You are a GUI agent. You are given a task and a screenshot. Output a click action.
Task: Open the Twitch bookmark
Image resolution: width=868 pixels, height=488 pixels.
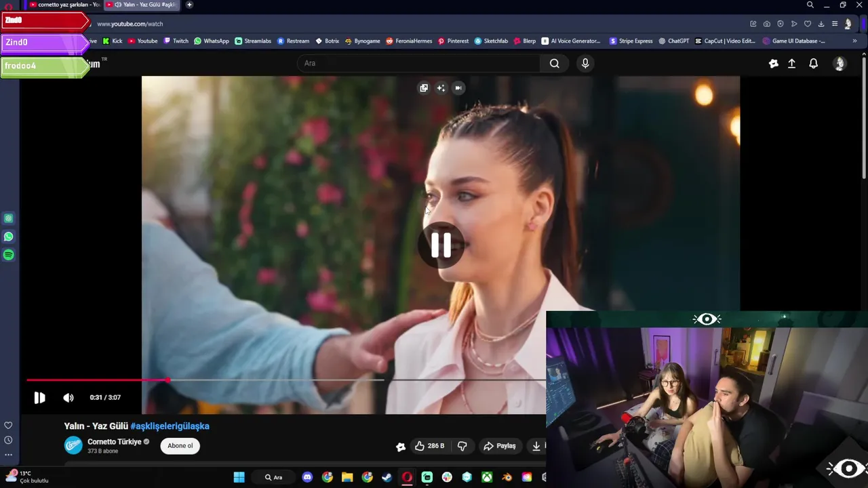click(176, 41)
